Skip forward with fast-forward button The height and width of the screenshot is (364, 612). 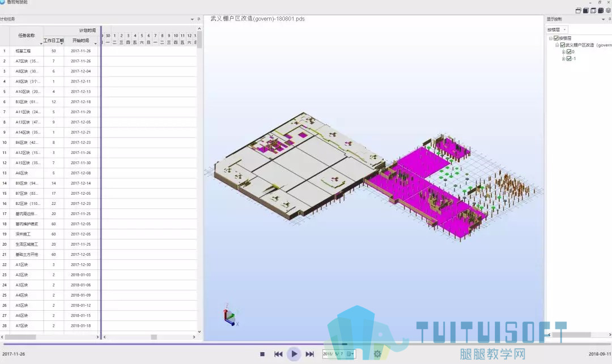click(x=309, y=354)
